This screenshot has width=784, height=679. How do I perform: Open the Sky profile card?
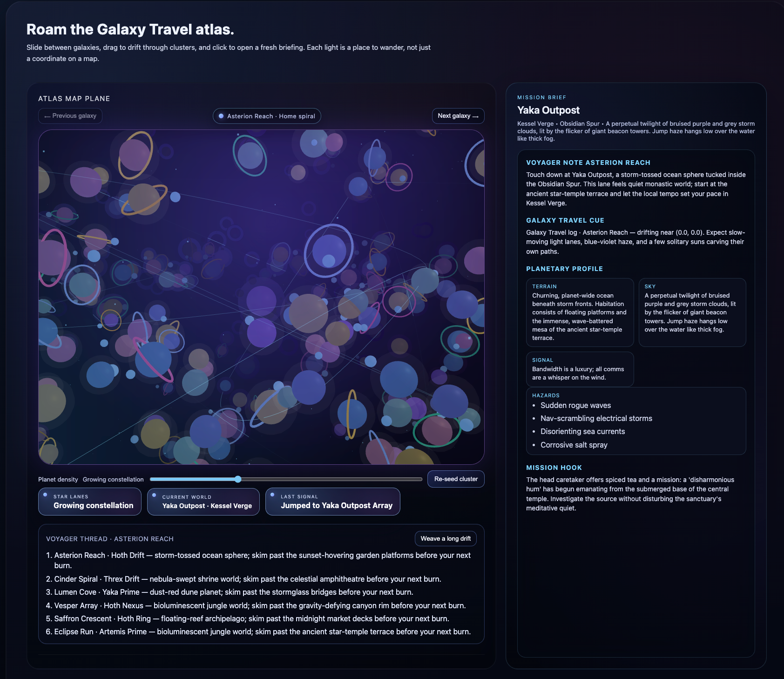click(692, 312)
